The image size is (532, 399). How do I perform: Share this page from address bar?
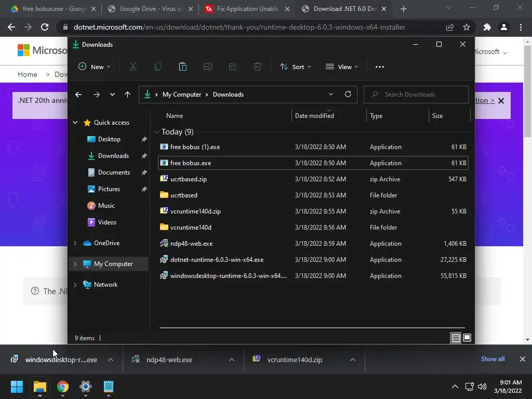[450, 27]
